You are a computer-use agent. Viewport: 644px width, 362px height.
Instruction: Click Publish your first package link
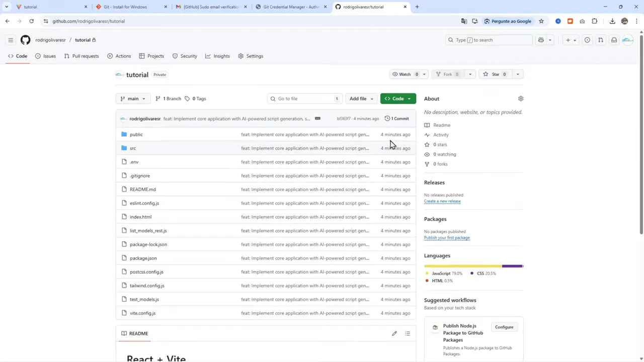(447, 237)
